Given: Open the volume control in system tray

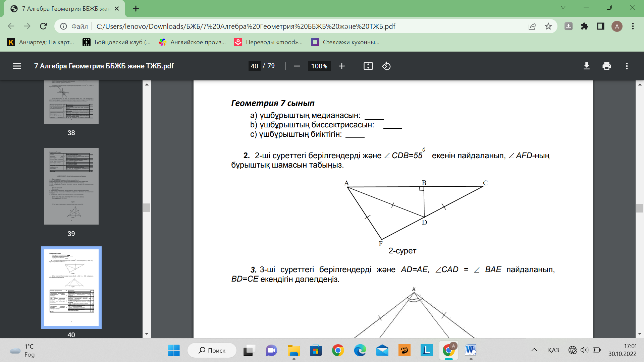Looking at the screenshot, I should [x=584, y=350].
